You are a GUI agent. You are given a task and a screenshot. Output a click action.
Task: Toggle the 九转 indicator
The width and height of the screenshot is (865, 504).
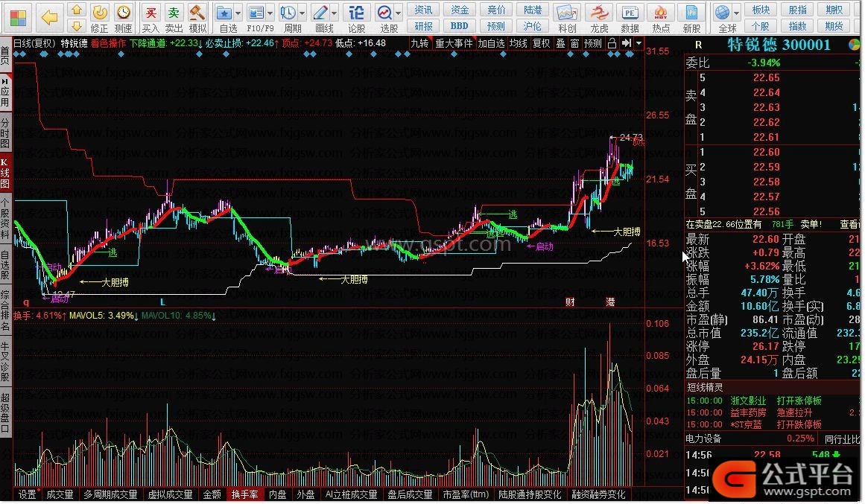click(419, 43)
